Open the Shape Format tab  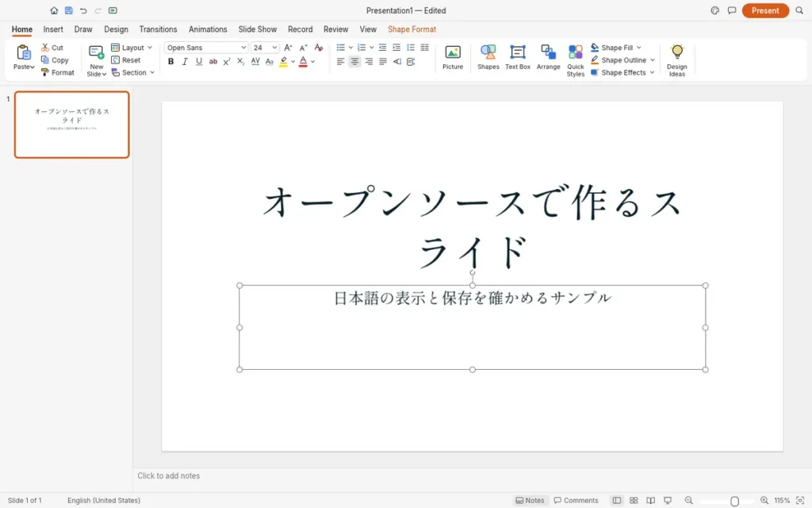pyautogui.click(x=412, y=29)
